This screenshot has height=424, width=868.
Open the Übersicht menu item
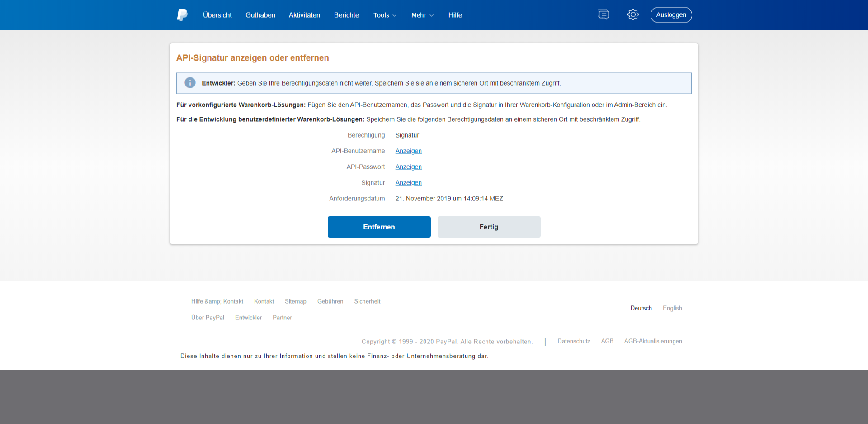click(x=217, y=15)
